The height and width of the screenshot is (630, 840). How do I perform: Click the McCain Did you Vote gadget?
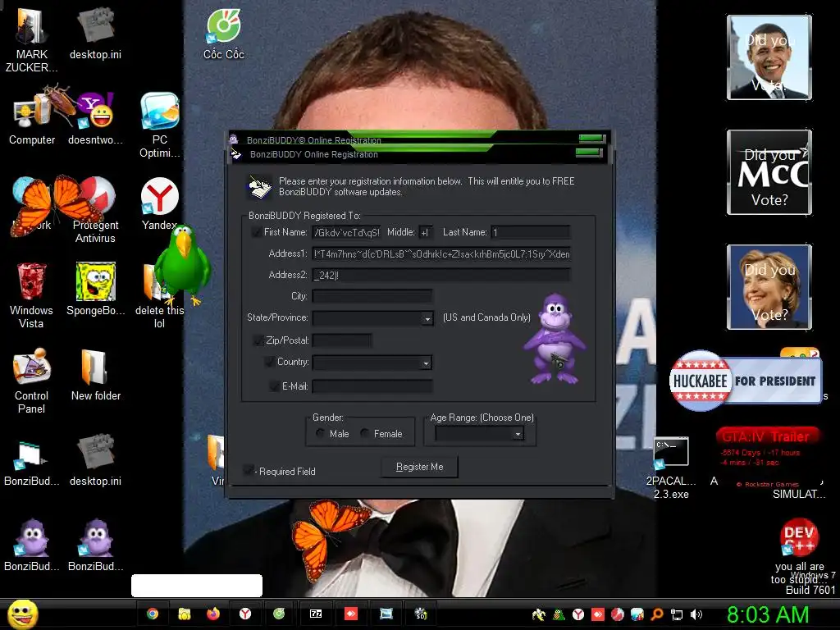click(x=769, y=172)
